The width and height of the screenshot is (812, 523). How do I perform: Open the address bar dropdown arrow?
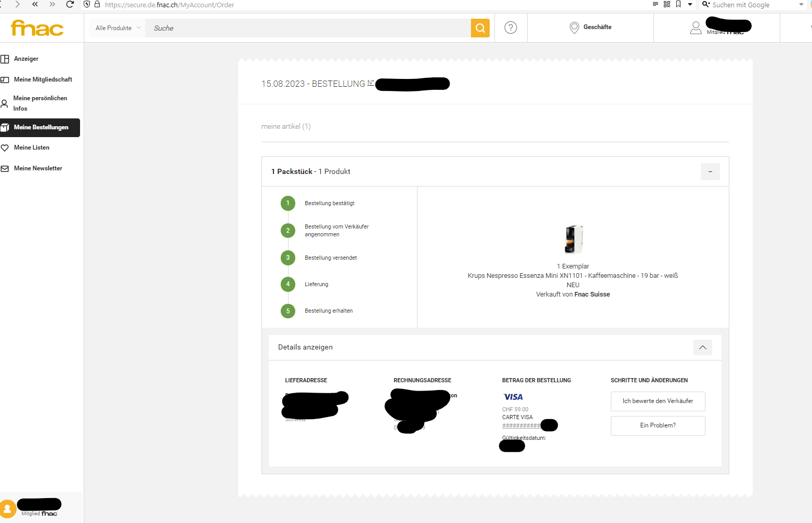tap(690, 5)
